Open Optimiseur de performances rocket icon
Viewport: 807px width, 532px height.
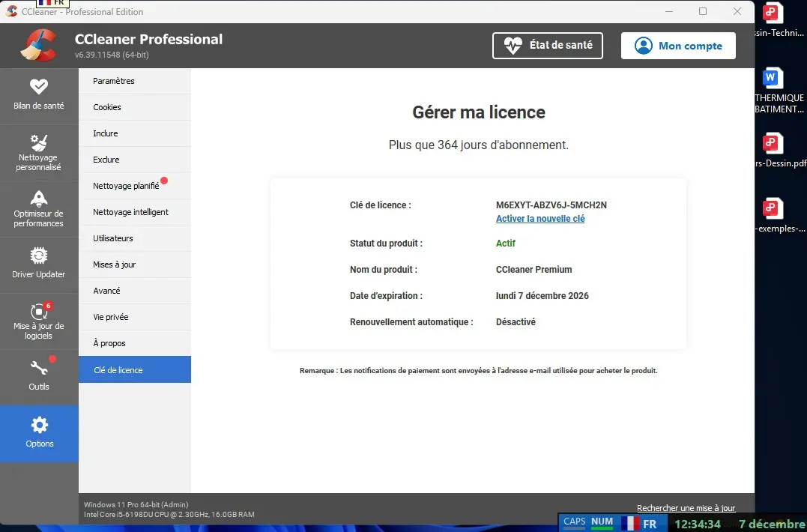point(39,199)
